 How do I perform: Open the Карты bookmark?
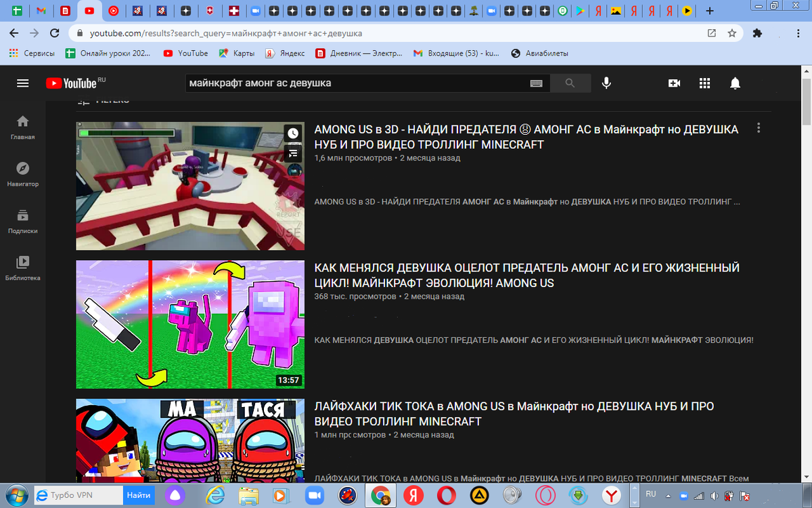coord(237,53)
